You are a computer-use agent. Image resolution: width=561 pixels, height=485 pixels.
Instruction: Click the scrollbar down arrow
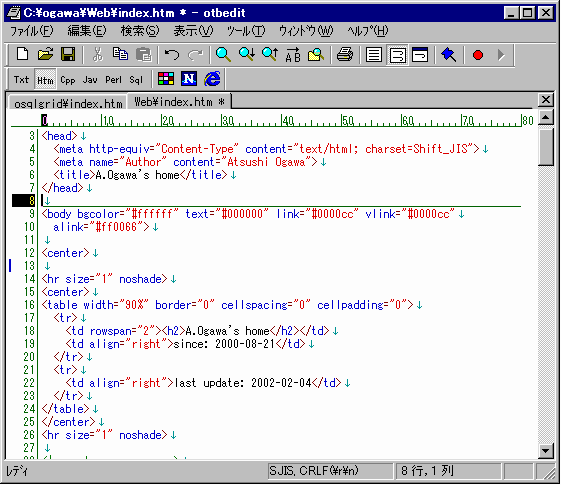click(x=546, y=451)
